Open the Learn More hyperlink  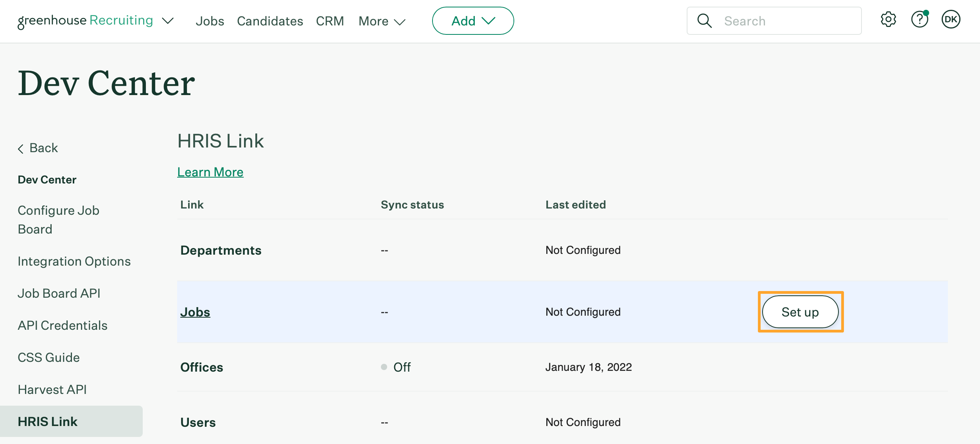pos(210,171)
